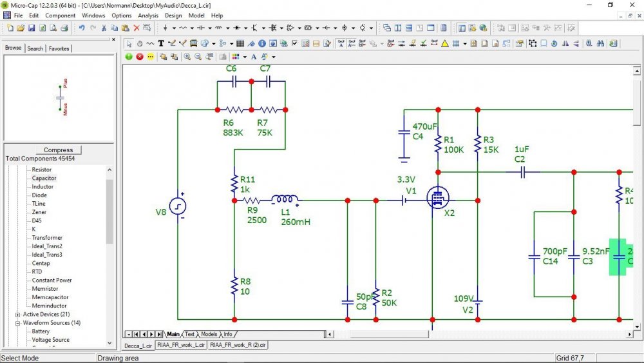This screenshot has width=644, height=363.
Task: Click the green round plus icon
Action: pyautogui.click(x=129, y=57)
